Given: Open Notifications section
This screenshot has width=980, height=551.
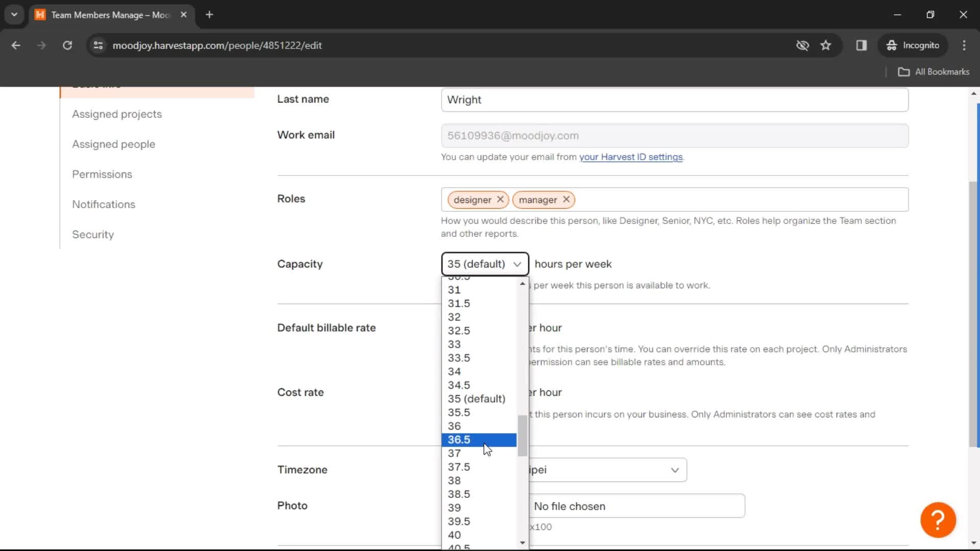Looking at the screenshot, I should pyautogui.click(x=104, y=205).
